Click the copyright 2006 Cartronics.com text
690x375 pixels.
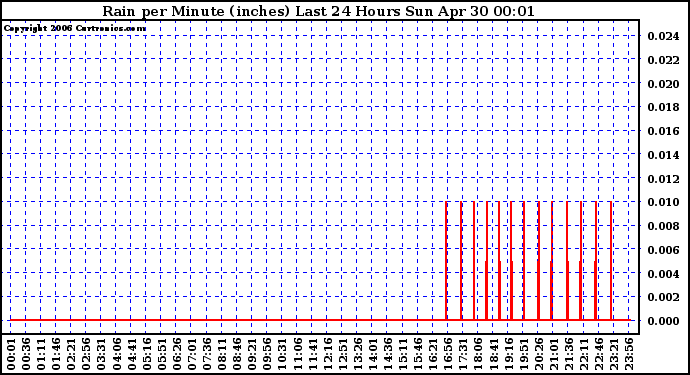75,29
